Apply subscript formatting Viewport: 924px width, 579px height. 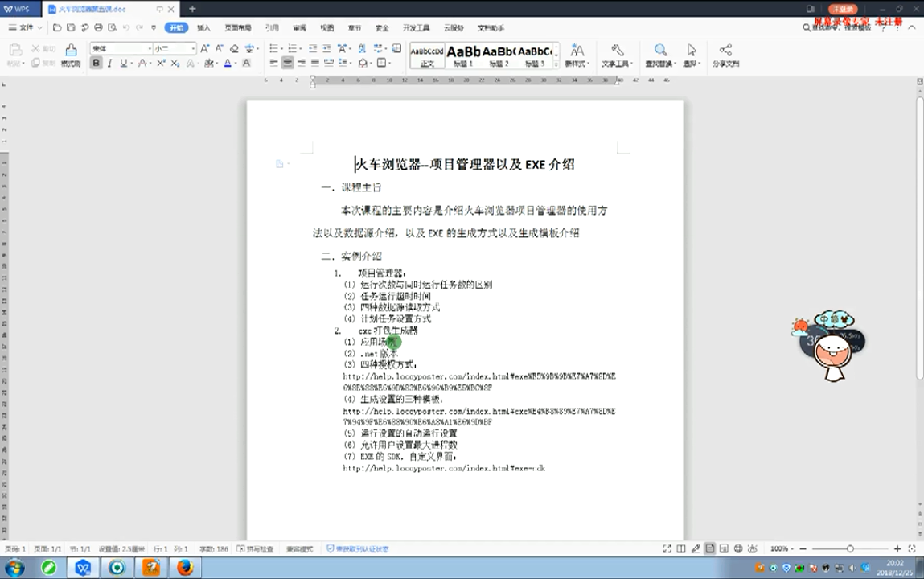(x=175, y=63)
